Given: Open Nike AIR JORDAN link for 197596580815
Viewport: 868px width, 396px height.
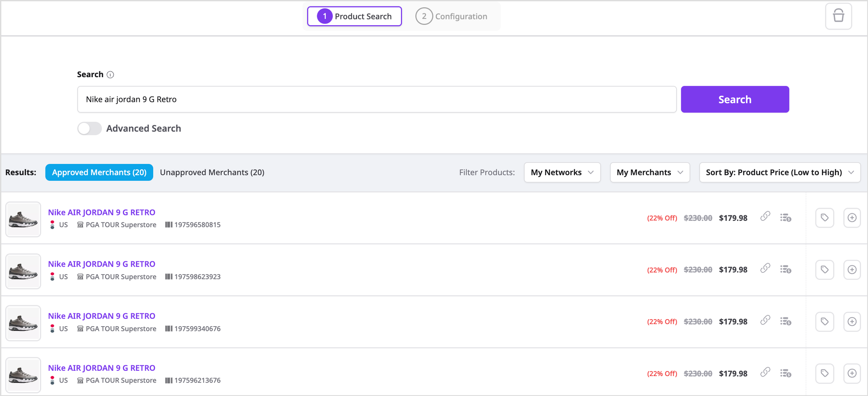Looking at the screenshot, I should pyautogui.click(x=102, y=212).
